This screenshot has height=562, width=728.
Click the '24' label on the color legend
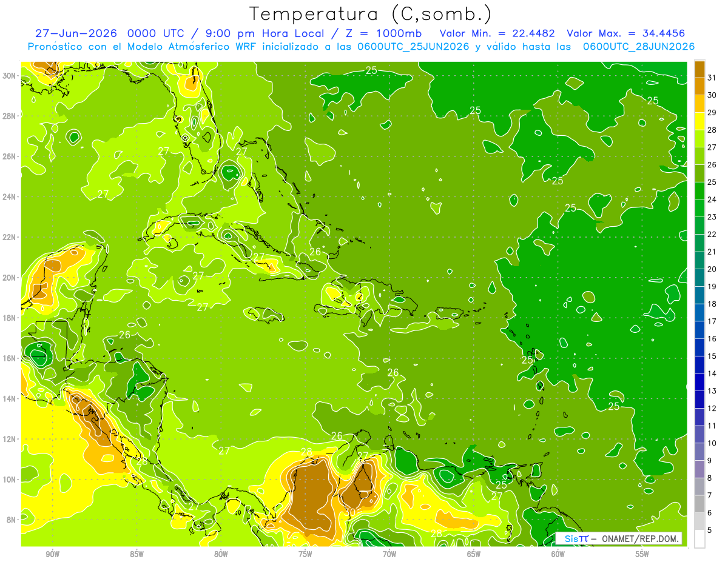(x=712, y=199)
